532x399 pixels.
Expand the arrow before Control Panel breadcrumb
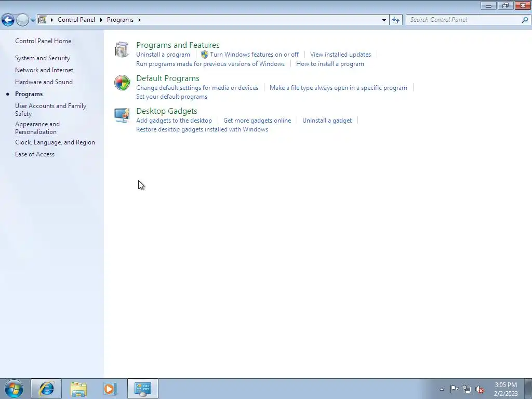[52, 20]
